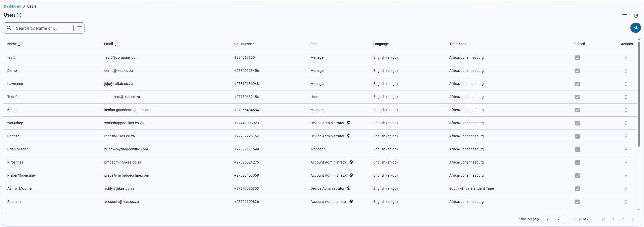Click the table's vertical scrollbar thumb

pyautogui.click(x=639, y=94)
